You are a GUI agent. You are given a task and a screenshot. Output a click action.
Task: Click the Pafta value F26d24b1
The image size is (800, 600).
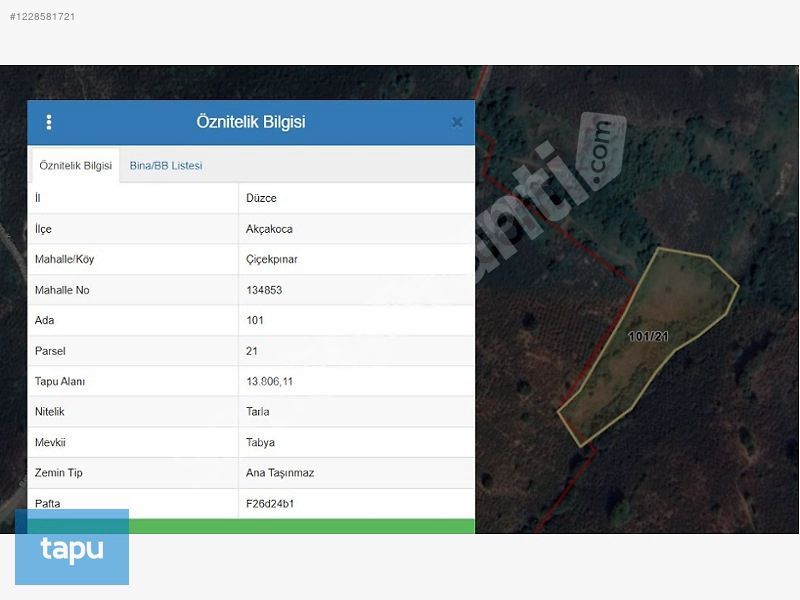[270, 503]
